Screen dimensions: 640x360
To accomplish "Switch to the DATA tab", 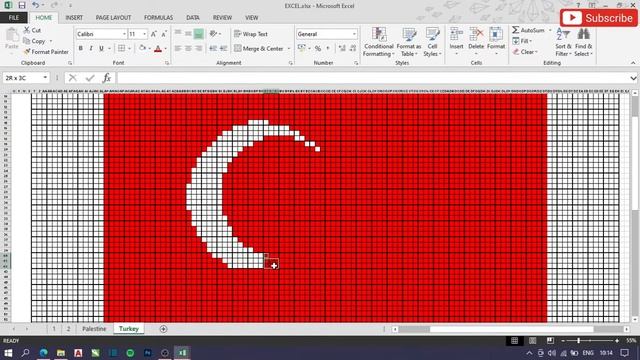I will [193, 18].
